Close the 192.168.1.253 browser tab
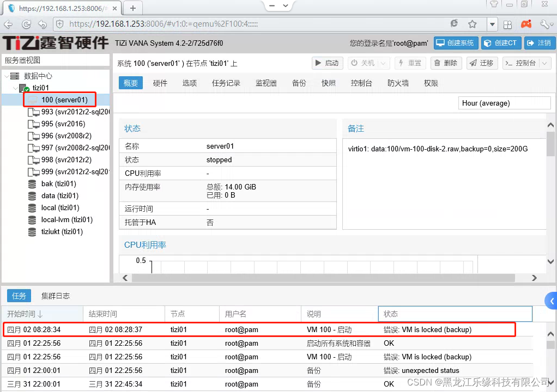Screen dimensions: 557x392 (114, 9)
